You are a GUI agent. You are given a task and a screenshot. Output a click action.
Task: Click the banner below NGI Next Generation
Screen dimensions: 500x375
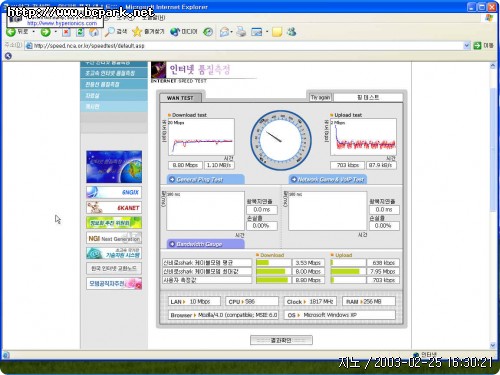pyautogui.click(x=114, y=254)
